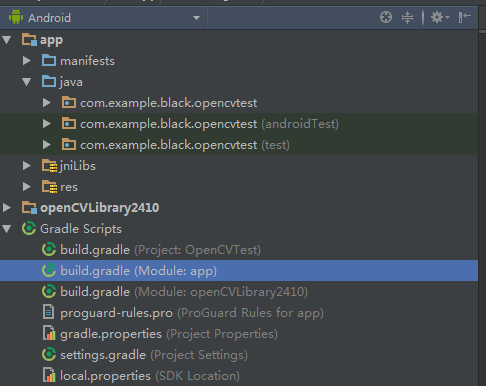Click the openCVLibrary2410 module icon

point(29,207)
